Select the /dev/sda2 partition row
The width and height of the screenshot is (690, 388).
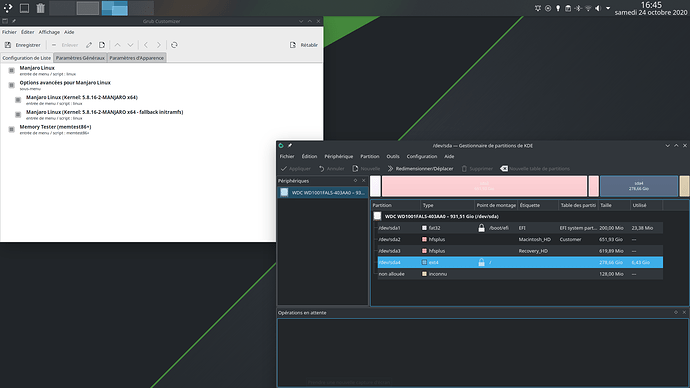click(520, 239)
